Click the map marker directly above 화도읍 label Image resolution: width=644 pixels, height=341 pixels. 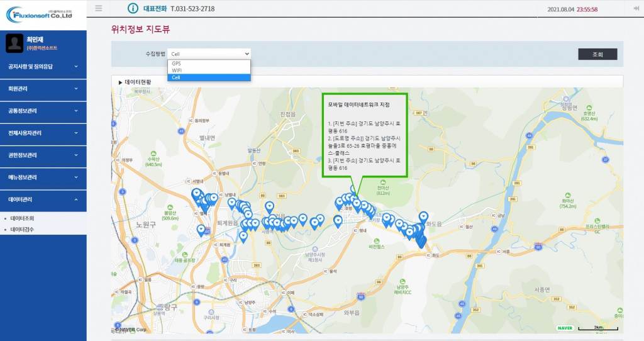point(423,217)
